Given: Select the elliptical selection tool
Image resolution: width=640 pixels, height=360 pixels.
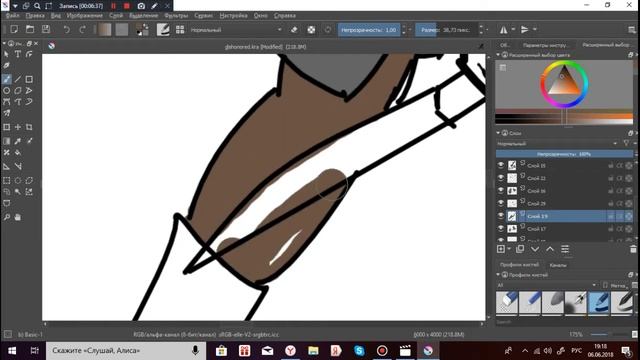Looking at the screenshot, I should [x=18, y=180].
